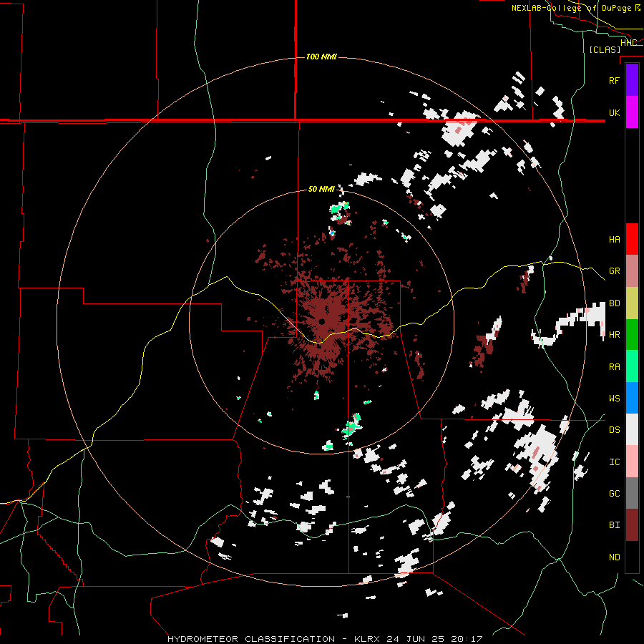
Task: Click the DS legend label
Action: pyautogui.click(x=614, y=429)
